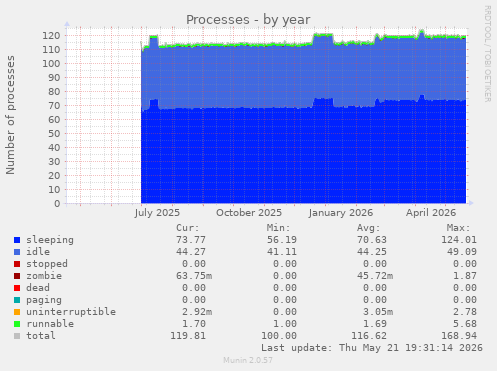The height and width of the screenshot is (371, 497).
Task: Click the stopped legend color swatch
Action: (17, 264)
